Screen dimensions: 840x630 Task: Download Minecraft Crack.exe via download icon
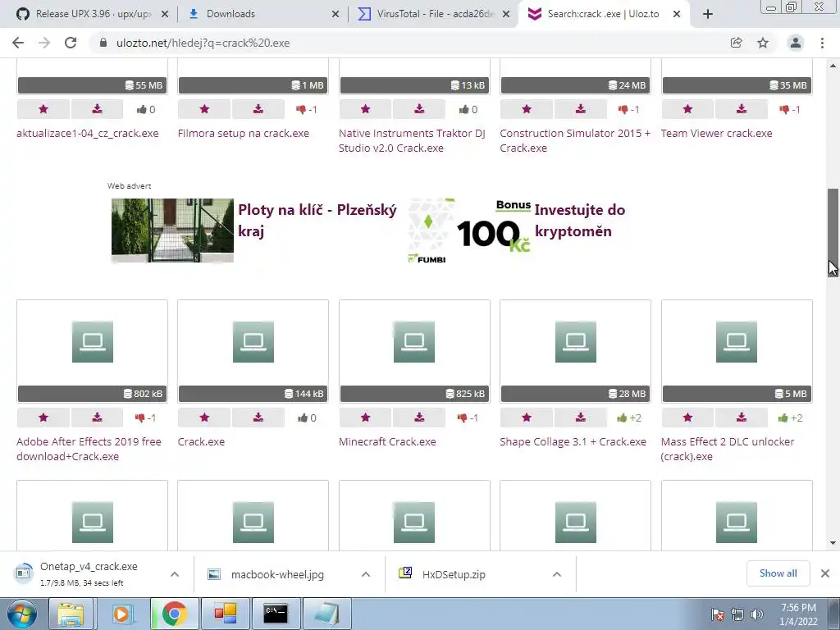419,418
